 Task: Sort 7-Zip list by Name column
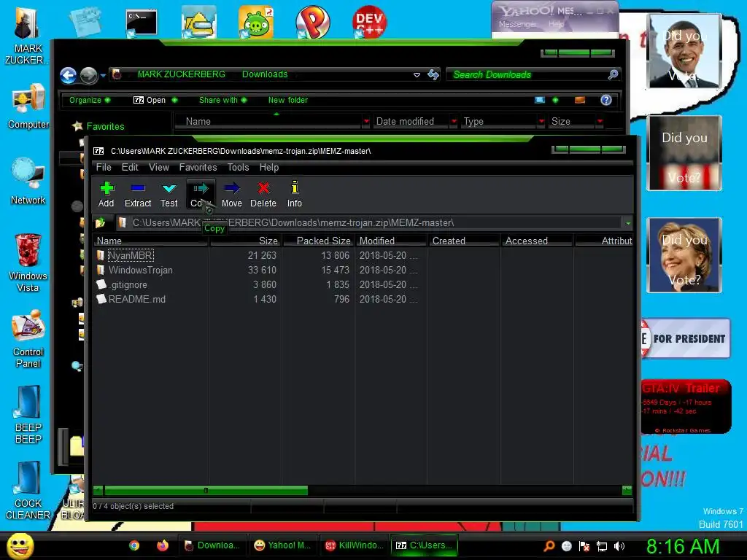pyautogui.click(x=150, y=241)
